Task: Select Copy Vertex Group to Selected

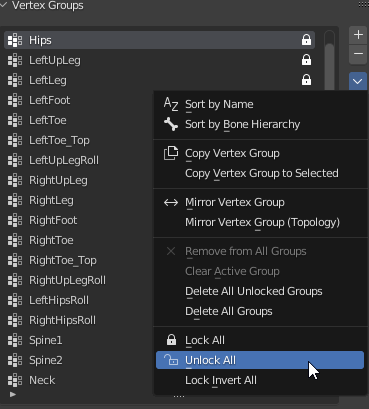Action: pos(260,173)
